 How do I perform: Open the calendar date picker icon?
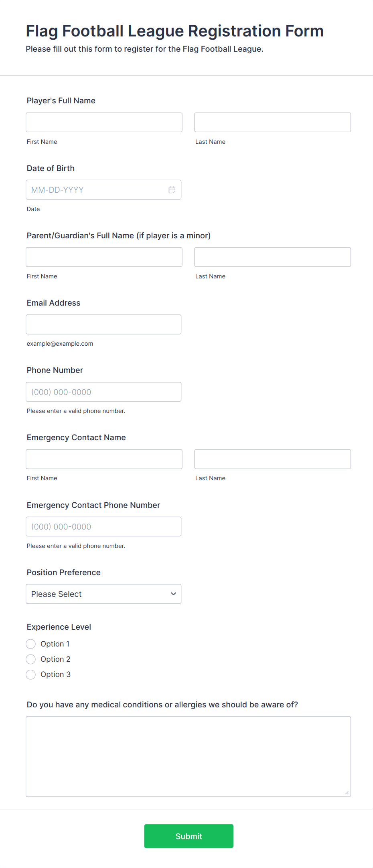pos(172,190)
